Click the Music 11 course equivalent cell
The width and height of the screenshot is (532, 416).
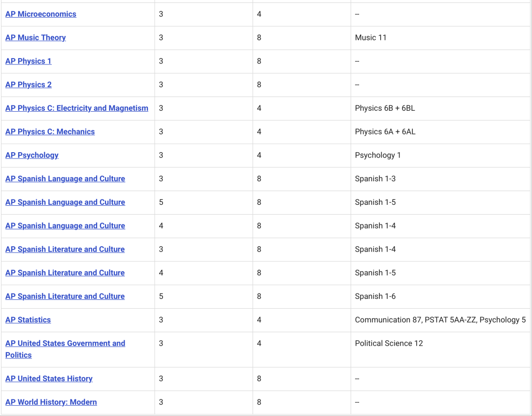pos(370,38)
